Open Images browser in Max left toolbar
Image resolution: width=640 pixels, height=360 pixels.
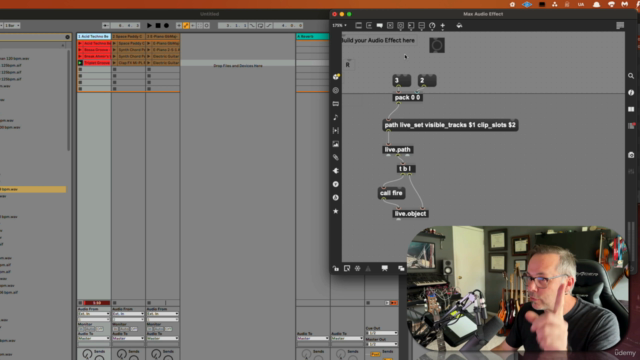point(336,144)
